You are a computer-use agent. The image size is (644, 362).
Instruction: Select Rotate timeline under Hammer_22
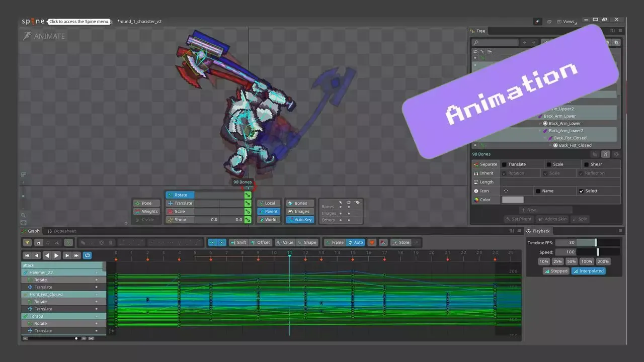tap(63, 280)
